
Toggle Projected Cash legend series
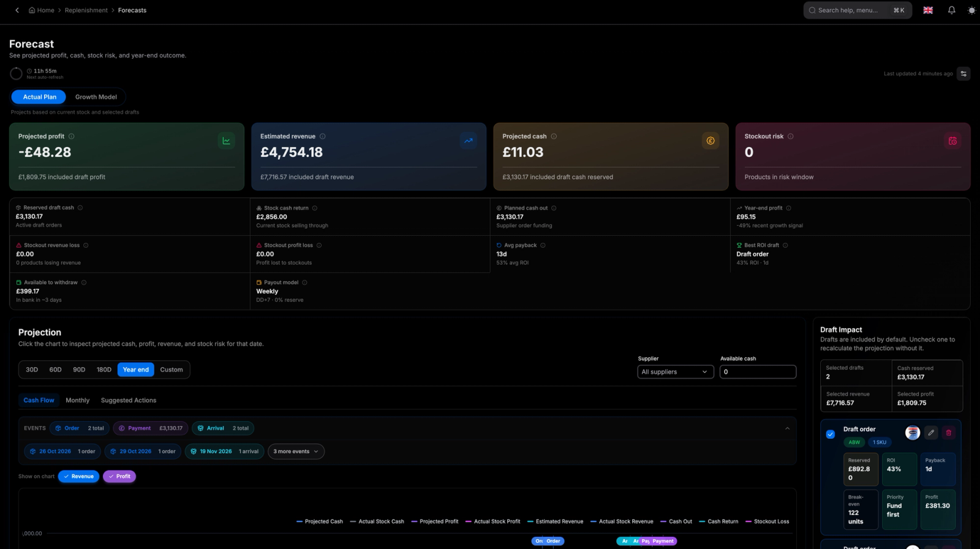tap(320, 521)
